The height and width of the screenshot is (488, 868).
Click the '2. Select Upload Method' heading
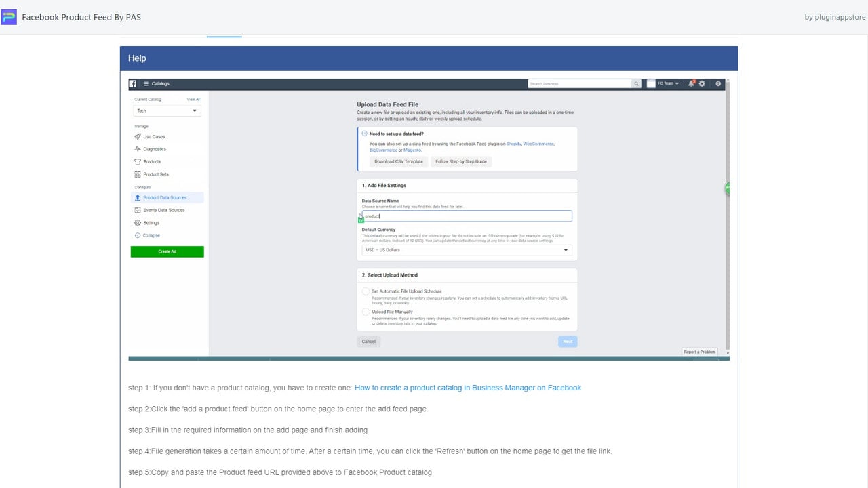390,275
